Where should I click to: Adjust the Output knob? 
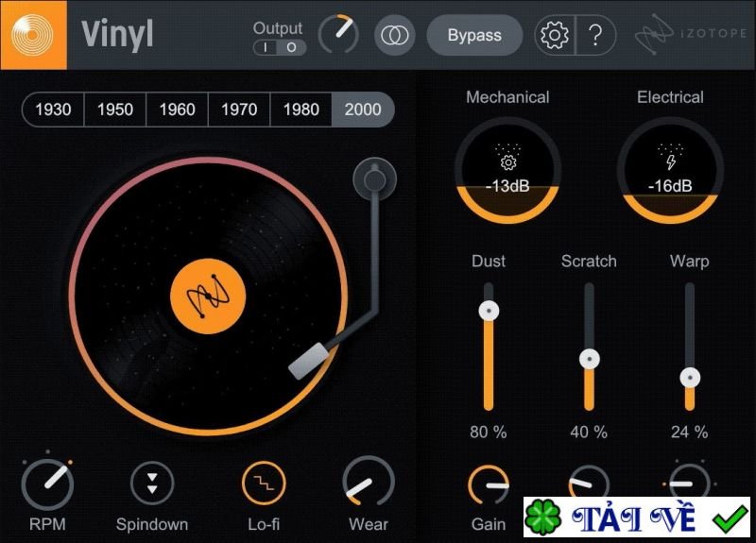click(338, 34)
